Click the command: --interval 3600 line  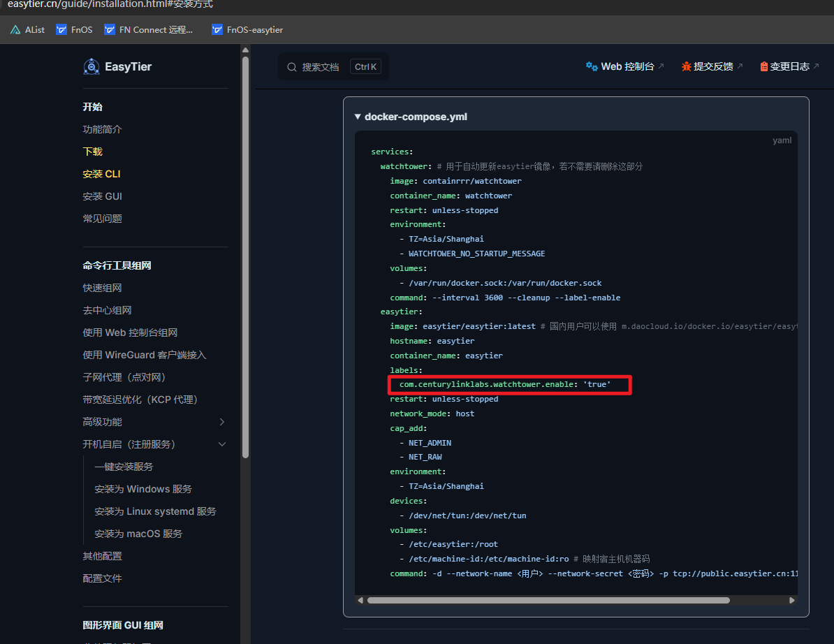pos(505,298)
